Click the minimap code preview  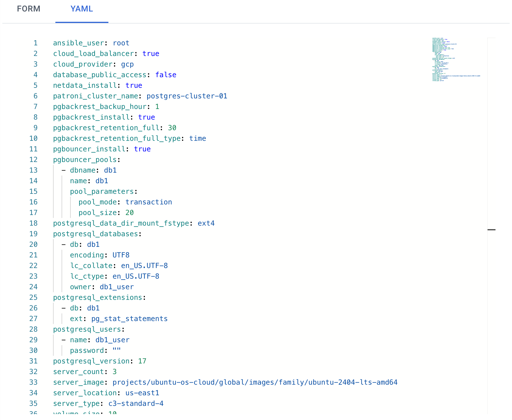pos(455,59)
